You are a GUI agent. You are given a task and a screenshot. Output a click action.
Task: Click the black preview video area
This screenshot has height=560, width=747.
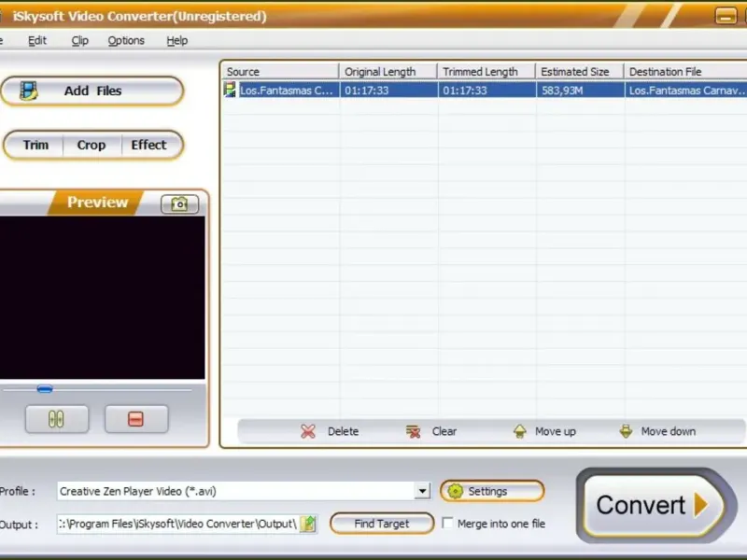[103, 298]
